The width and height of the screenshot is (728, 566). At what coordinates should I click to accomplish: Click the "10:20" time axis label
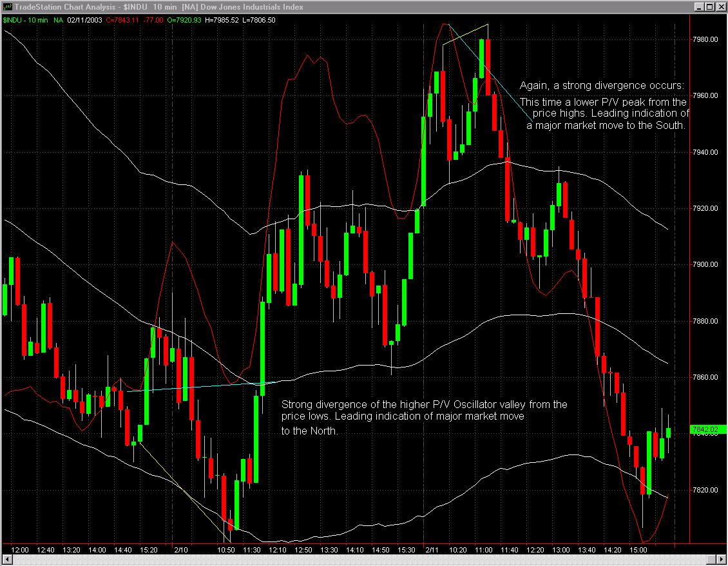tap(458, 550)
